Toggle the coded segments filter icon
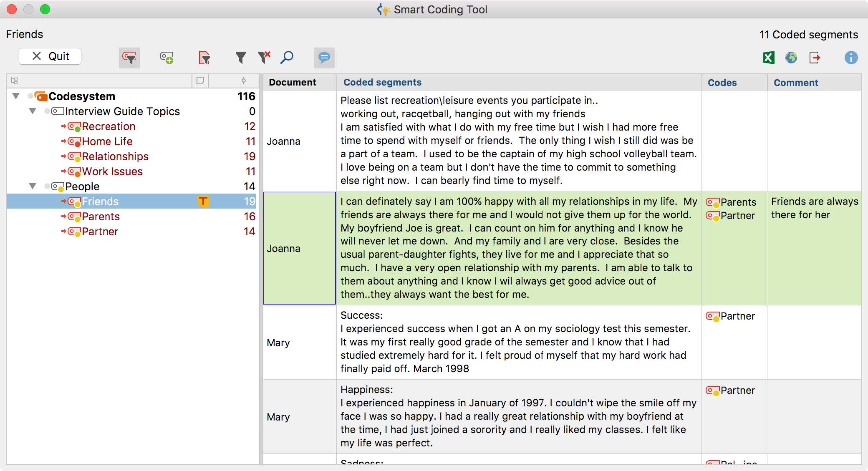868x471 pixels. pos(129,58)
